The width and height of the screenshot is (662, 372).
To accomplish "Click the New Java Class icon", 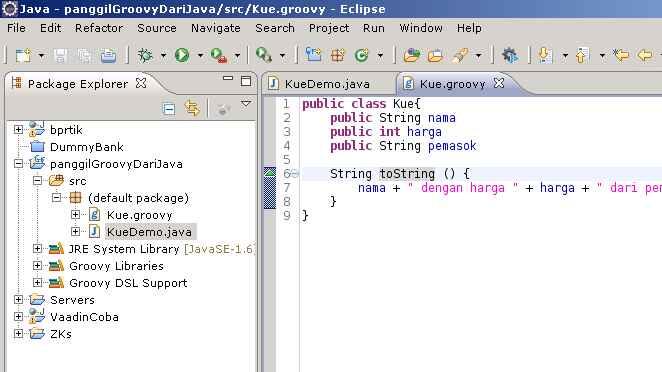I will (362, 55).
